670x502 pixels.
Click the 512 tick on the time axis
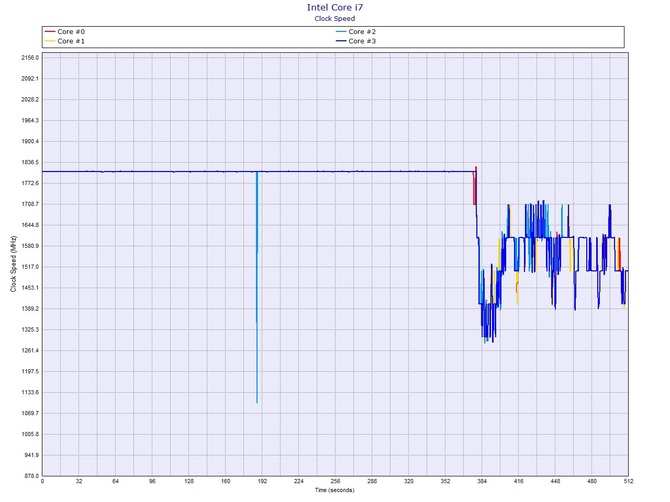point(628,481)
